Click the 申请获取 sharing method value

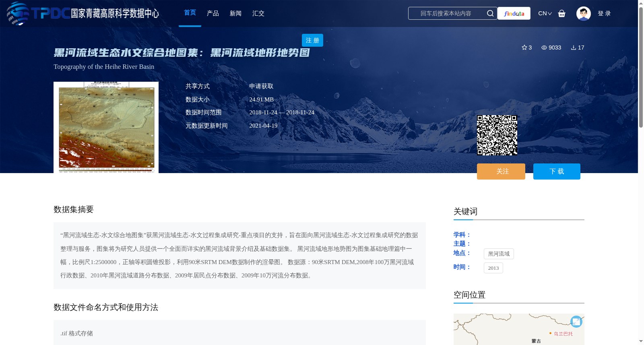tap(261, 86)
